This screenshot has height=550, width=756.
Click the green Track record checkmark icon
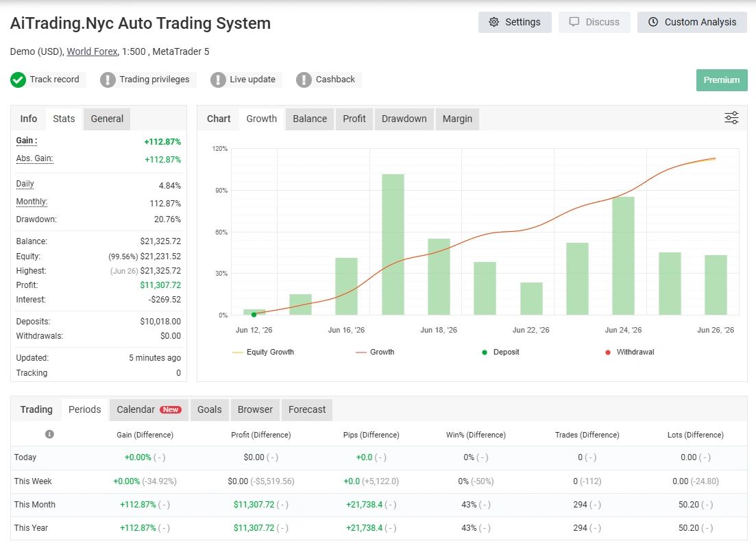19,80
